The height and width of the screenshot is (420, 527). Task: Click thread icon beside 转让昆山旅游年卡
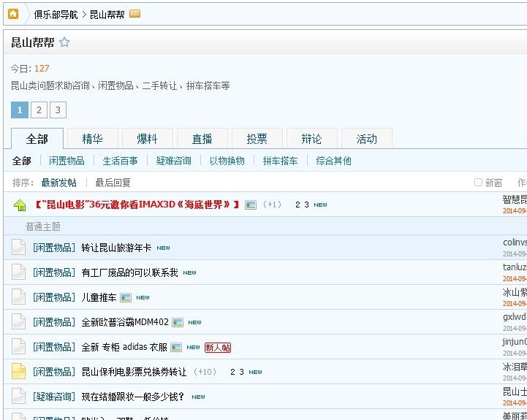coord(19,248)
